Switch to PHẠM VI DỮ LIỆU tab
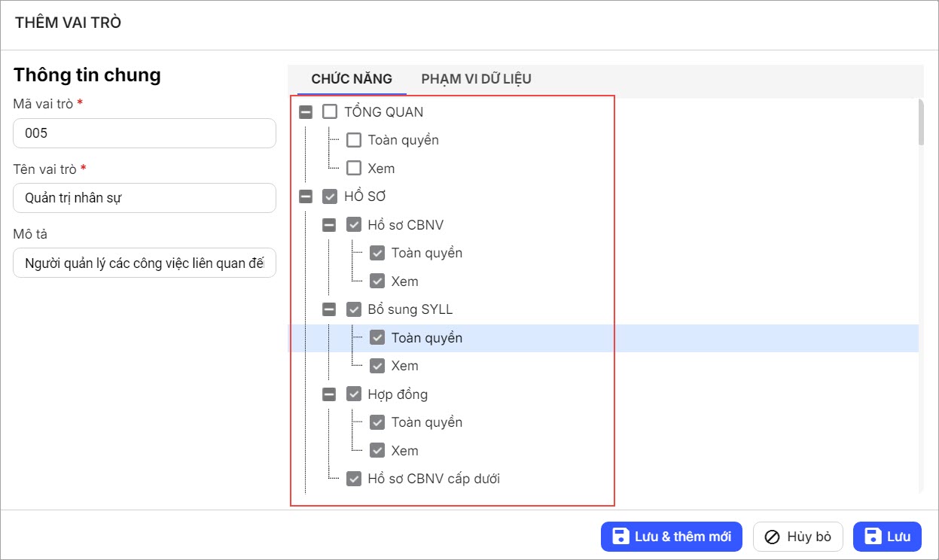This screenshot has width=939, height=560. point(476,79)
